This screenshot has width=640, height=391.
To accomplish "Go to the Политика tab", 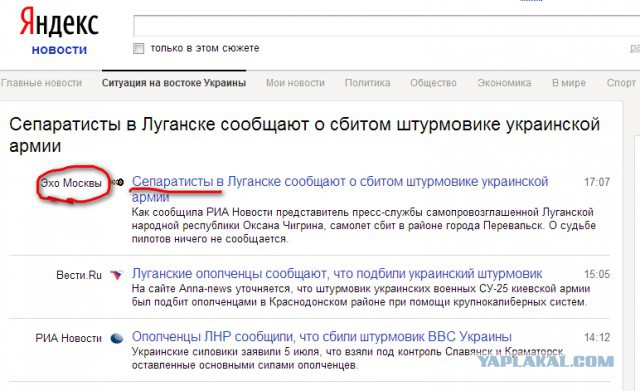I will tap(367, 83).
